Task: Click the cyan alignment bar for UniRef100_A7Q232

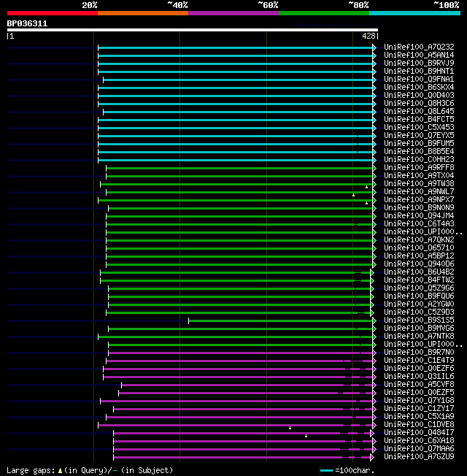Action: point(236,47)
